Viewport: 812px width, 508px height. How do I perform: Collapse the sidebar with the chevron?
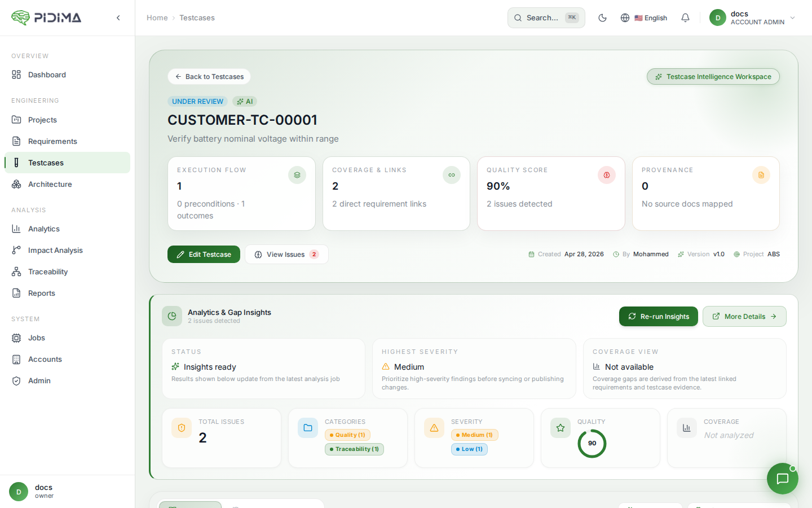[118, 18]
